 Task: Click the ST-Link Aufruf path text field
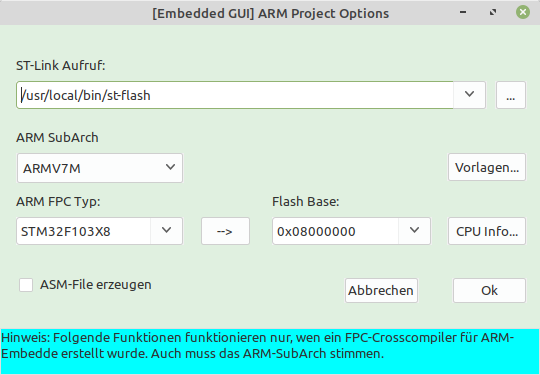click(x=235, y=95)
